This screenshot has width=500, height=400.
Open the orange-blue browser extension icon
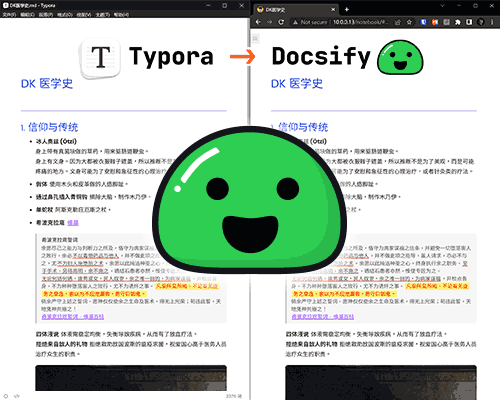coord(435,22)
